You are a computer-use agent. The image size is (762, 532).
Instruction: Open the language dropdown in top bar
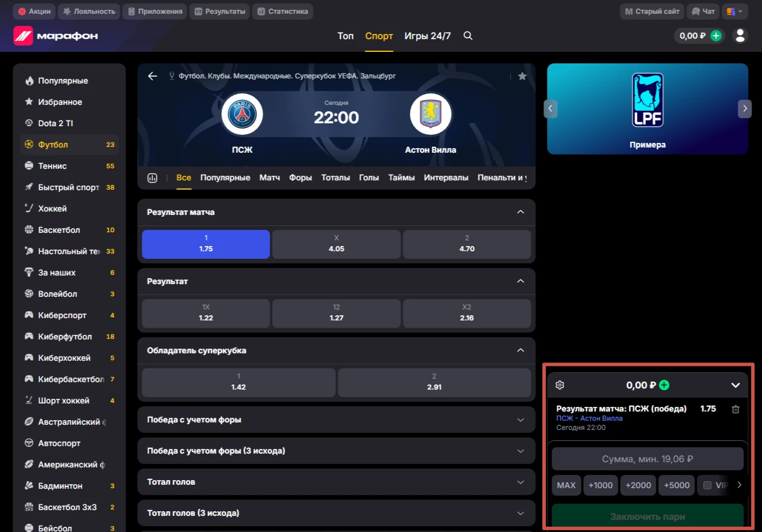point(734,12)
